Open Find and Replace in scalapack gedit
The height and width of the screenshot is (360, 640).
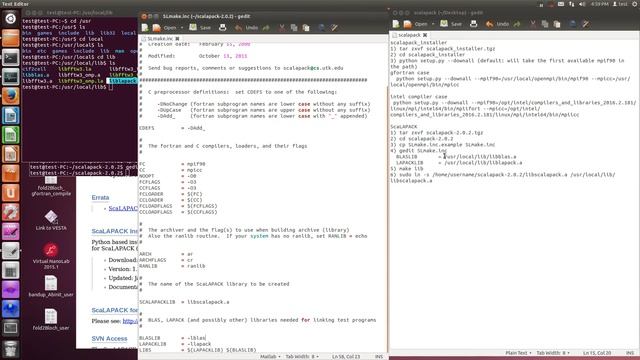(x=585, y=24)
